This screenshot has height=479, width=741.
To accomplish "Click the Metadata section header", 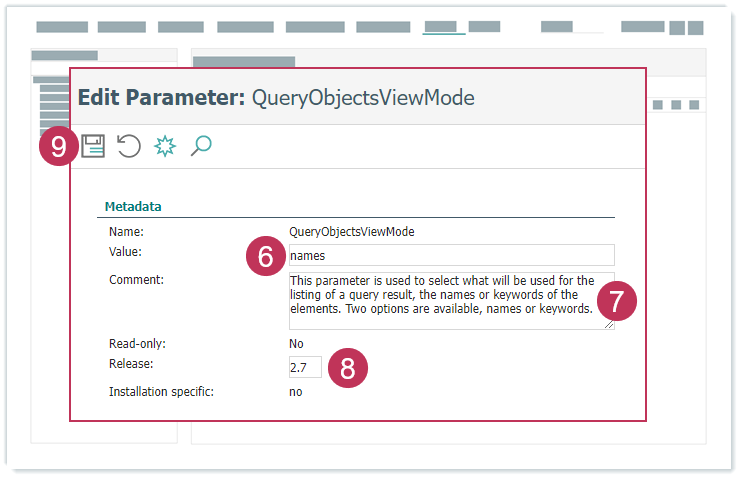I will pyautogui.click(x=133, y=207).
